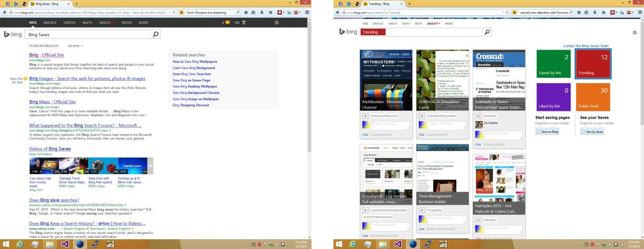Viewport: 644px width, 249px height.
Task: Like the MythBusters Discovery Channel card
Action: pyautogui.click(x=365, y=135)
